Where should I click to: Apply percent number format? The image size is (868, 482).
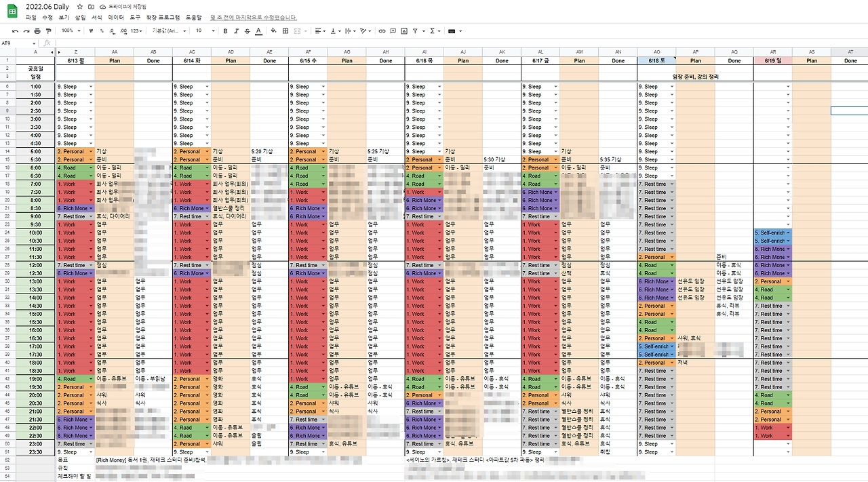coord(101,31)
